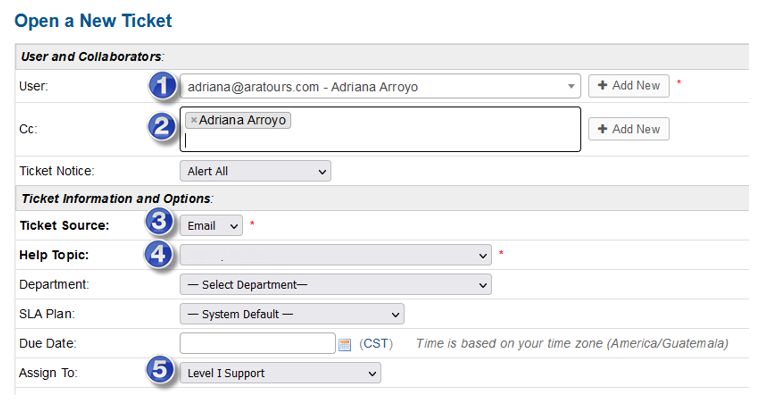Focus the Due Date input field
777x403 pixels.
pyautogui.click(x=257, y=344)
